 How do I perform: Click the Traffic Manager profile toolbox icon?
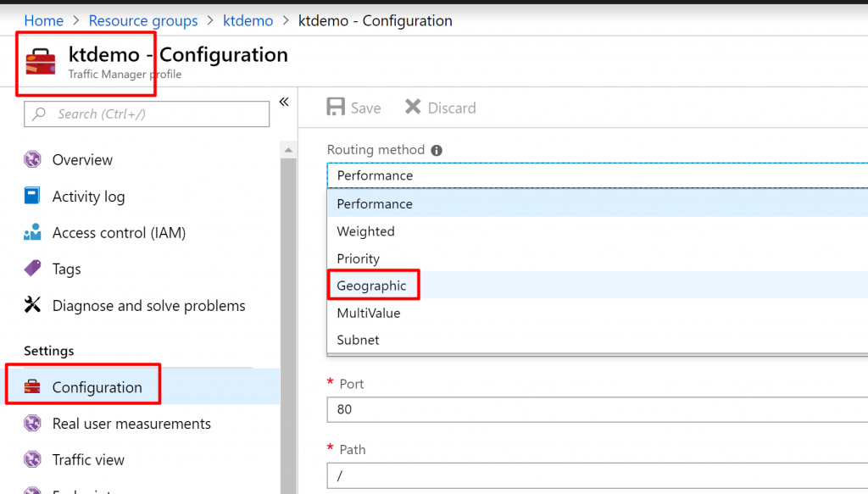(x=41, y=61)
